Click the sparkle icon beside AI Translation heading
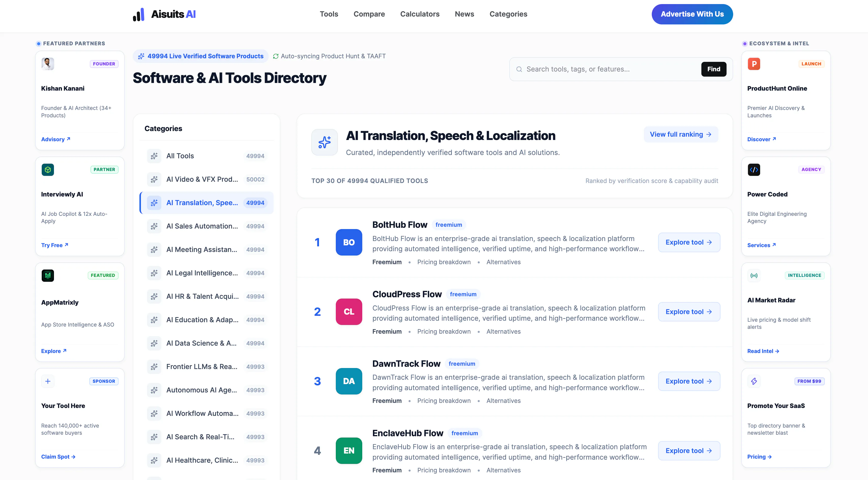This screenshot has width=868, height=480. coord(325,142)
